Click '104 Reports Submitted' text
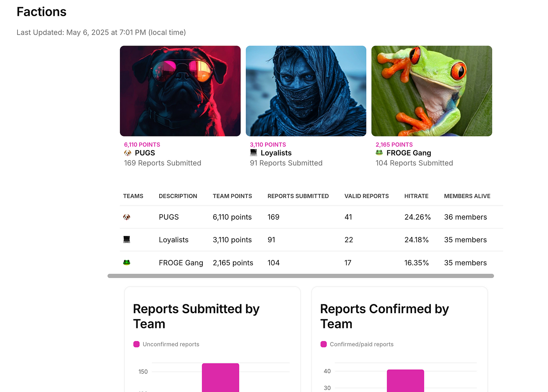This screenshot has height=392, width=548. [x=414, y=163]
